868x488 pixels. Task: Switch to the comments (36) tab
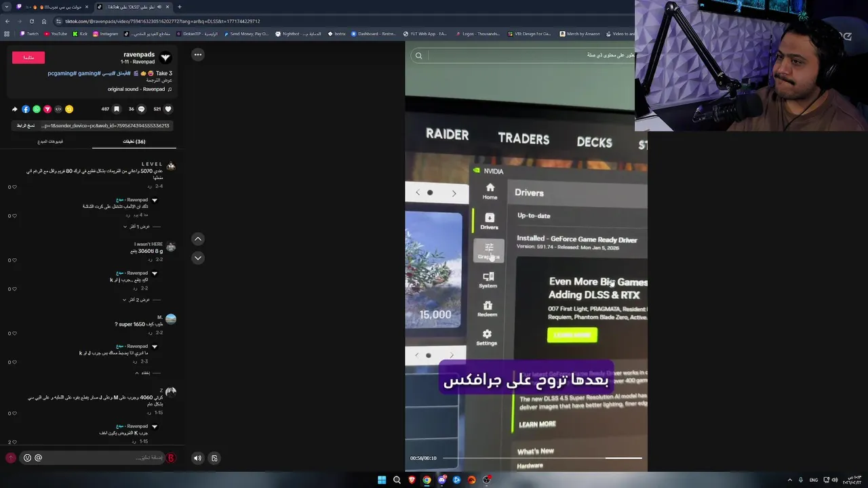click(x=134, y=142)
